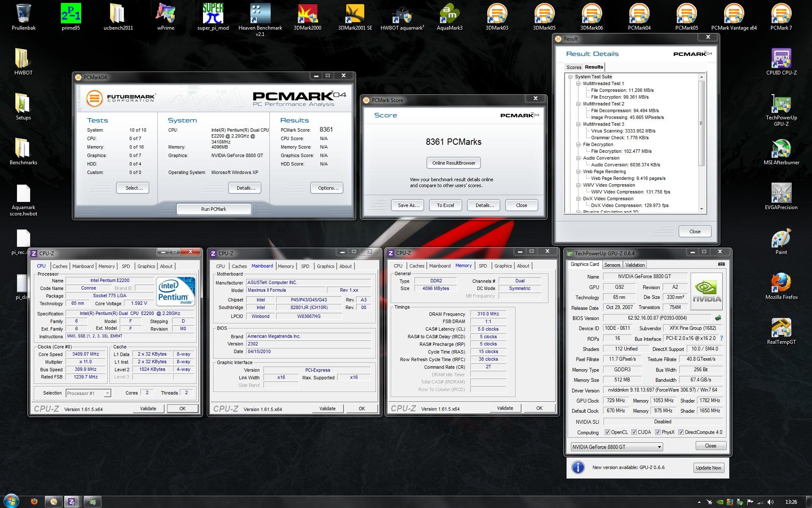This screenshot has height=508, width=812.
Task: Open Validation tab in GPU-Z
Action: 635,265
